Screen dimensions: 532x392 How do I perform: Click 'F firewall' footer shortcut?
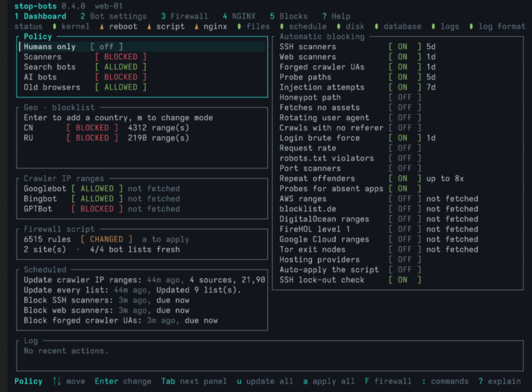coord(388,382)
